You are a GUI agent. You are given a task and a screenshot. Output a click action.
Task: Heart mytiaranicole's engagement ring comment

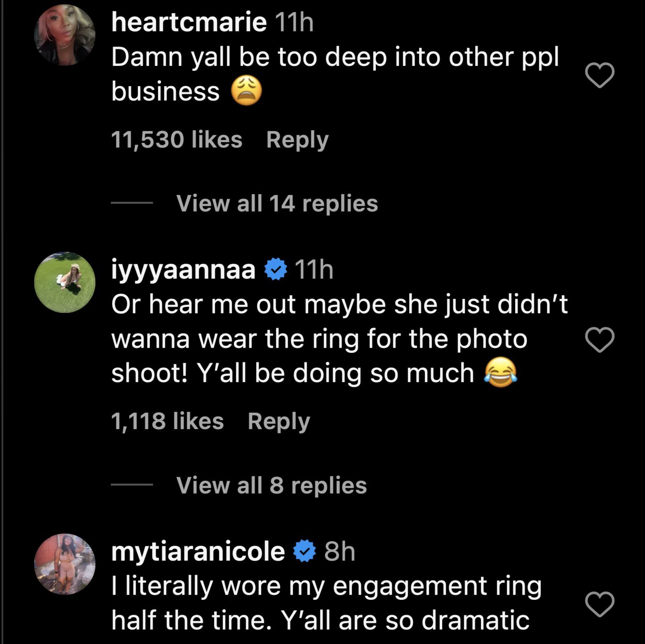click(x=600, y=604)
